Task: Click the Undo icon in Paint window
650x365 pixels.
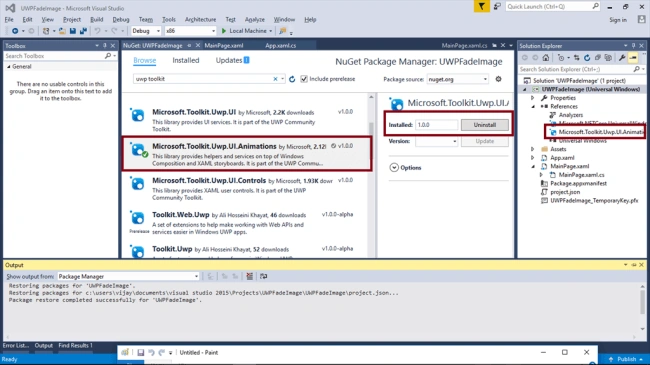Action: click(151, 353)
